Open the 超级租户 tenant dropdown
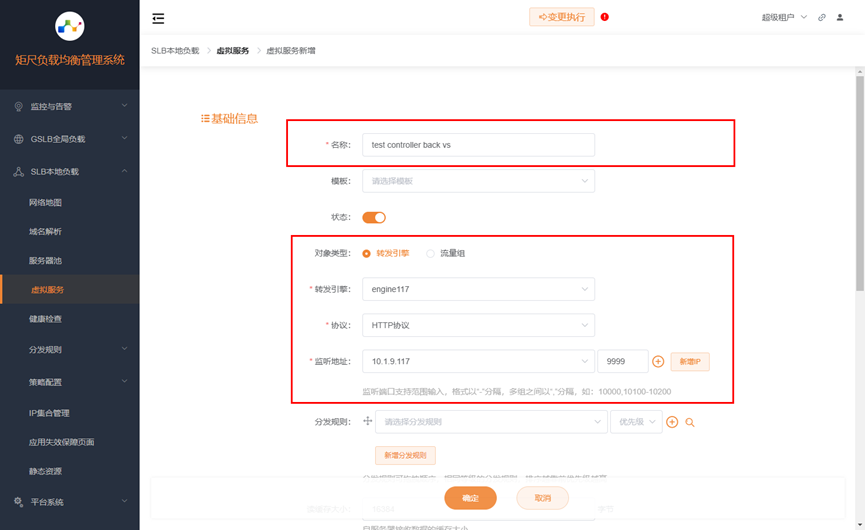Screen dimensions: 865x530 [x=784, y=18]
